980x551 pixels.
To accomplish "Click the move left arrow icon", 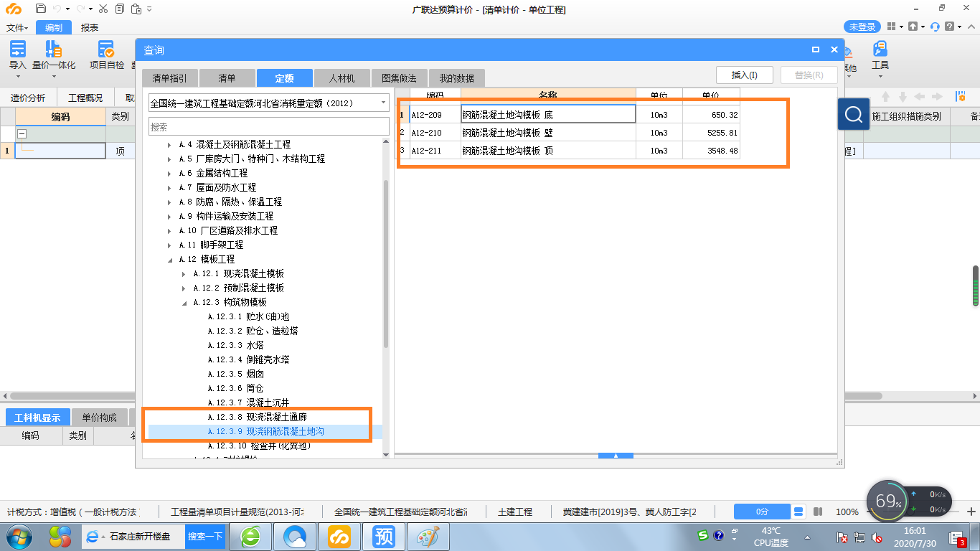I will pos(920,97).
